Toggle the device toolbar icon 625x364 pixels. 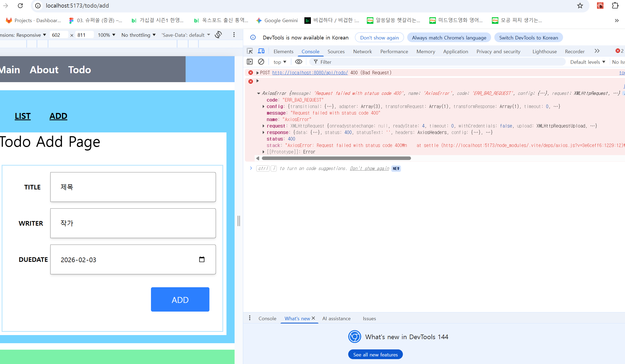click(x=261, y=51)
